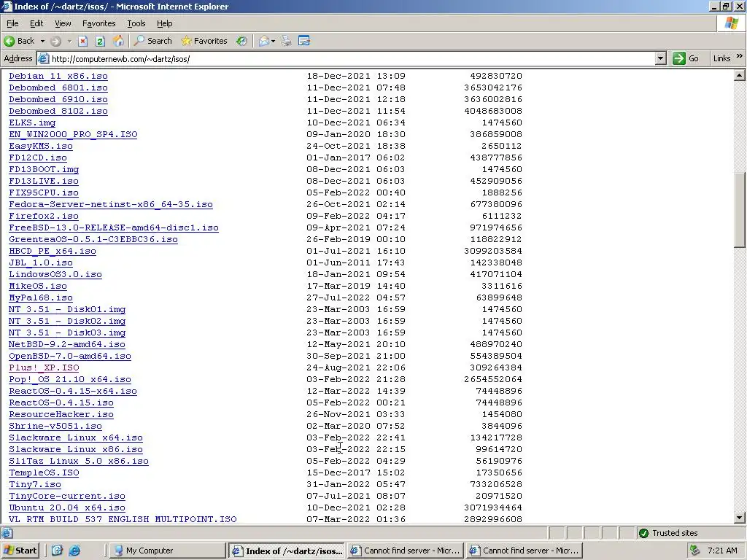The height and width of the screenshot is (560, 747).
Task: Click the TempleOS.ISO link
Action: 44,472
